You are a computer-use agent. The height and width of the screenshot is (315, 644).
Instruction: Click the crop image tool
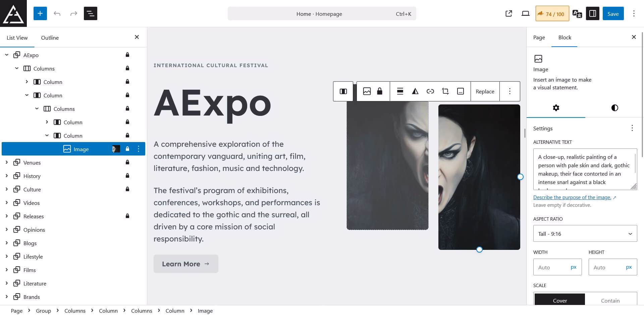point(445,91)
